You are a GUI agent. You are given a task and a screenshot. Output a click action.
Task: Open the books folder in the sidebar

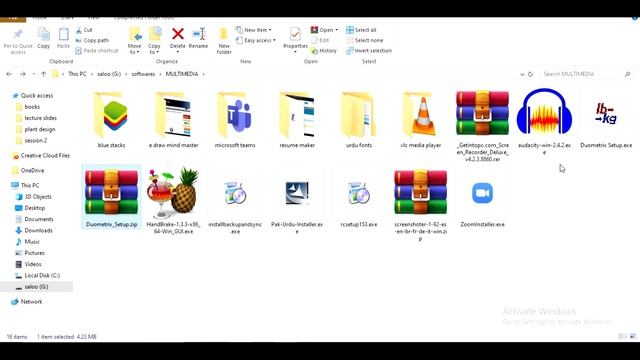[x=28, y=107]
